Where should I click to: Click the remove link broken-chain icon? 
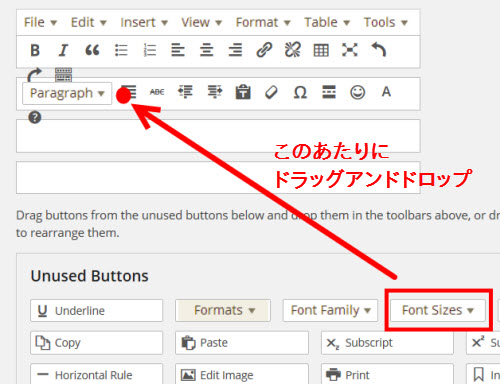(293, 50)
